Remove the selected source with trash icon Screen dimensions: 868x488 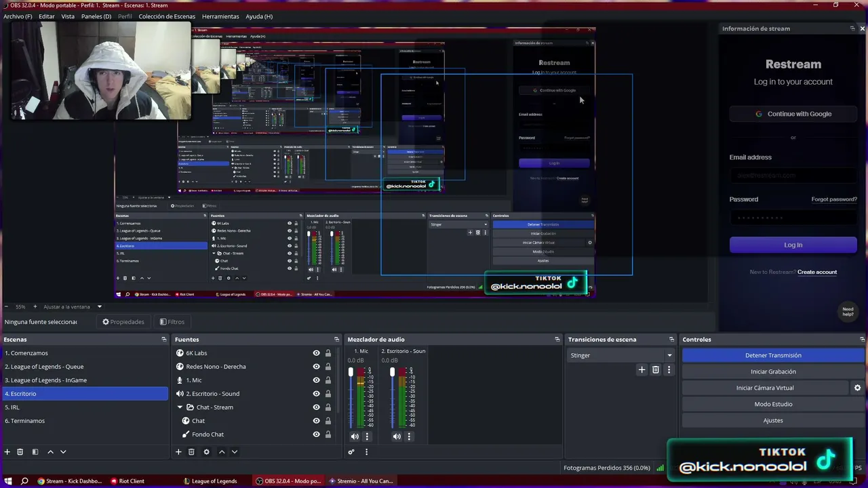(x=191, y=452)
